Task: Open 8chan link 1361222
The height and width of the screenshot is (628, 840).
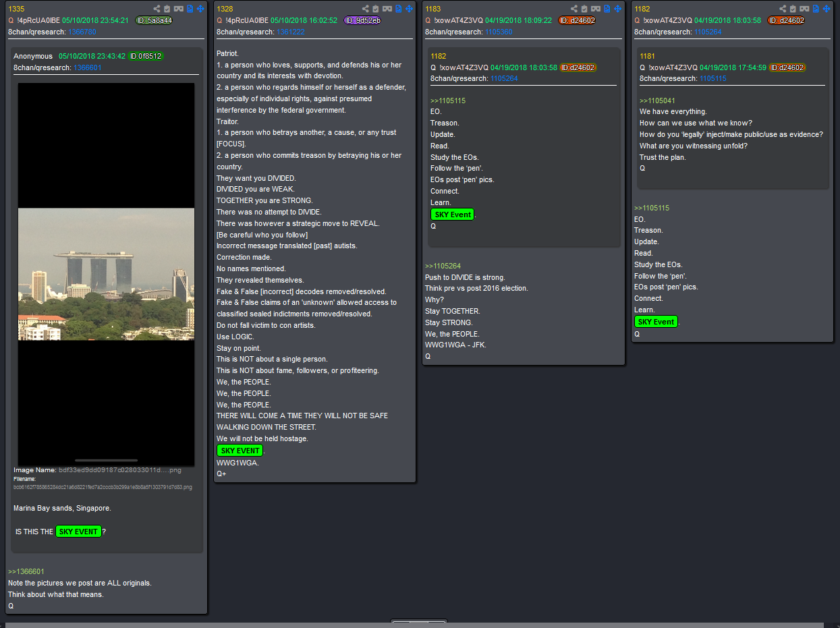Action: pos(291,32)
